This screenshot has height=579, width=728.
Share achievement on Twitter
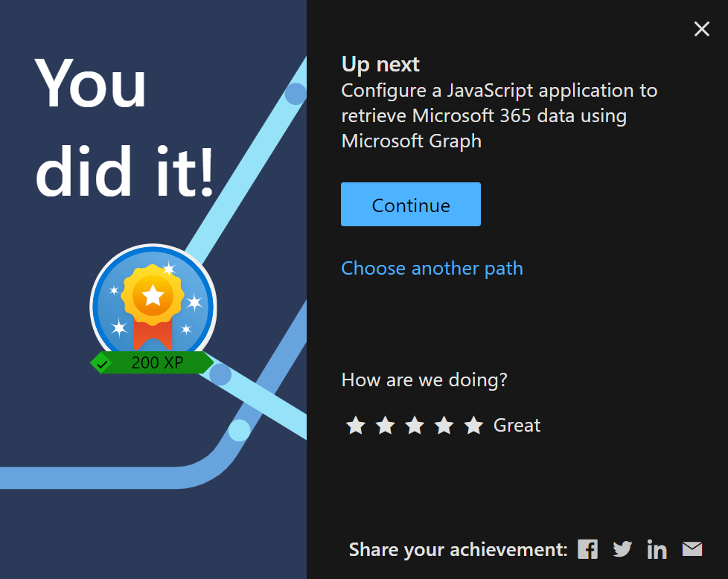click(622, 549)
